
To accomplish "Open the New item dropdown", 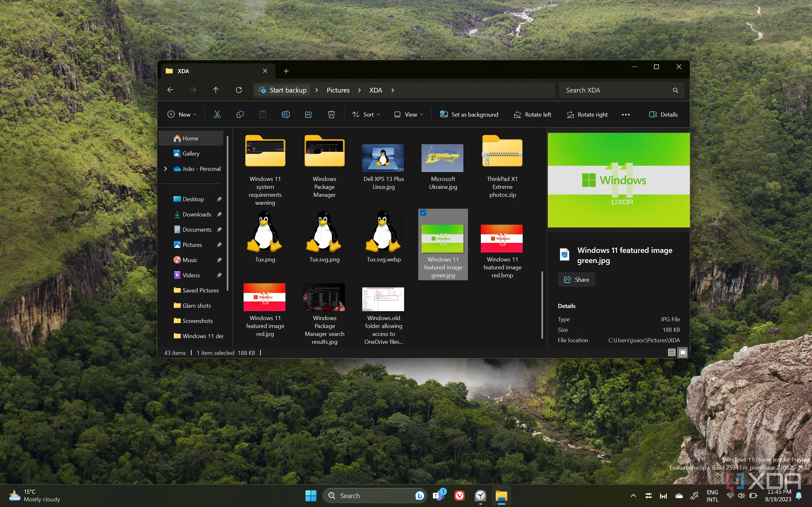I will (x=181, y=114).
